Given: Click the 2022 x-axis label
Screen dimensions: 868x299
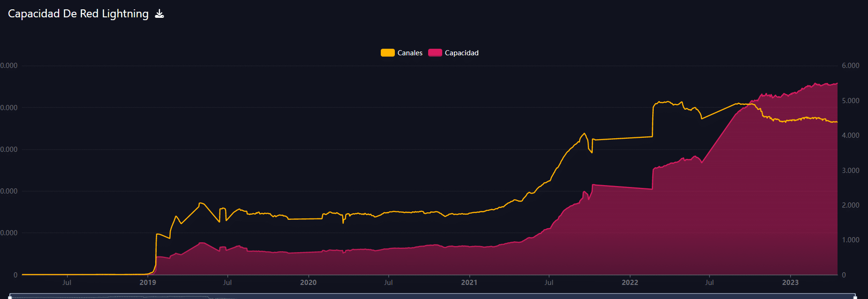Looking at the screenshot, I should (x=630, y=282).
